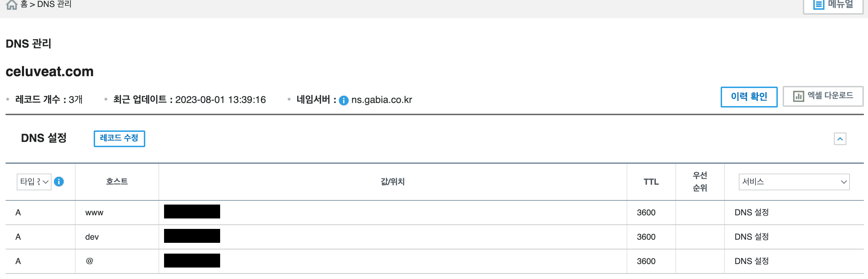The height and width of the screenshot is (279, 868).
Task: Collapse the DNS 설정 section
Action: pos(840,139)
